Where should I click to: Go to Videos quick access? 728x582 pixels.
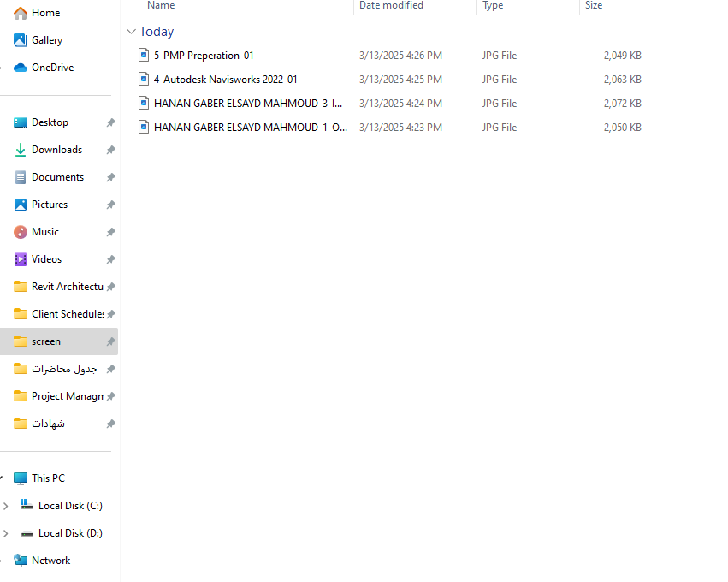pos(46,259)
